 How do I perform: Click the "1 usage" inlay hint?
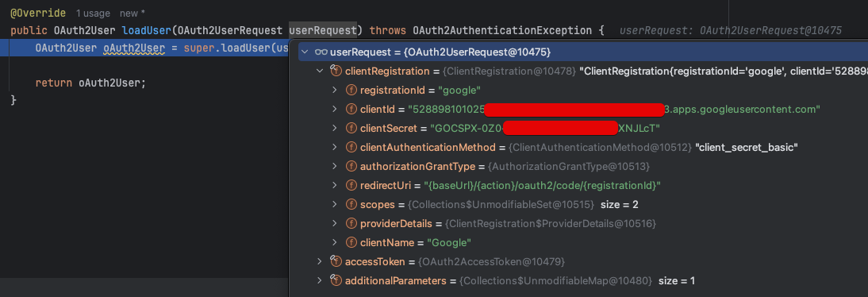[93, 13]
